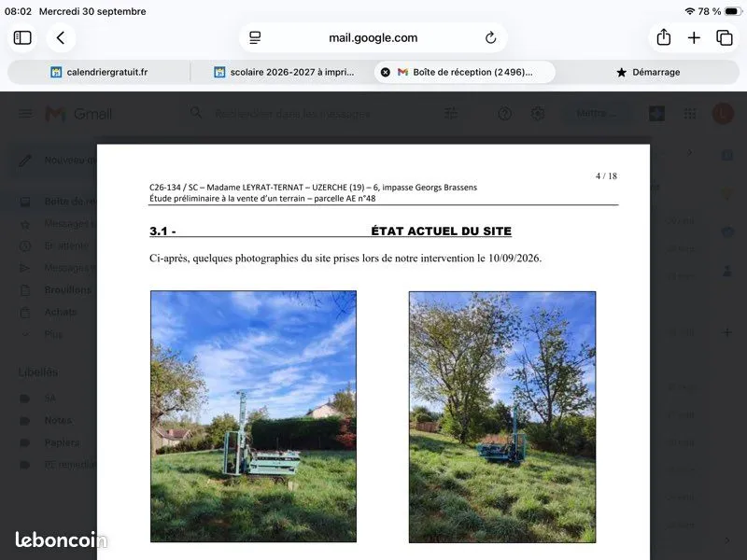Viewport: 747px width, 560px height.
Task: Click the next arrow above message list
Action: (x=689, y=153)
